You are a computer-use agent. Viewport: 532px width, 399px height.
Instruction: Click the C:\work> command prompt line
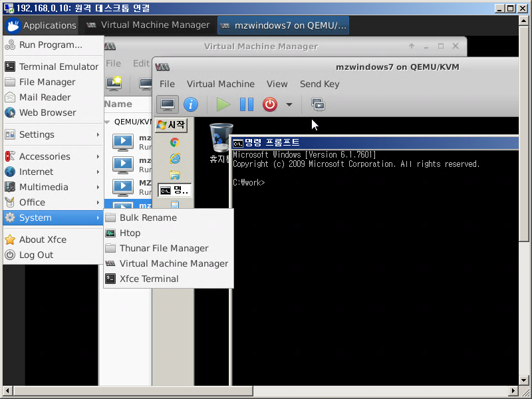pos(249,182)
